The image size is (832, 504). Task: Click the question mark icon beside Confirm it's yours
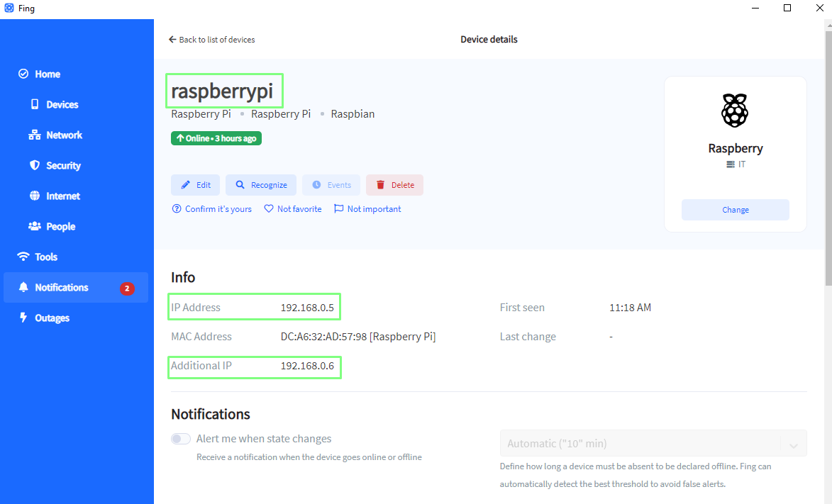click(177, 208)
